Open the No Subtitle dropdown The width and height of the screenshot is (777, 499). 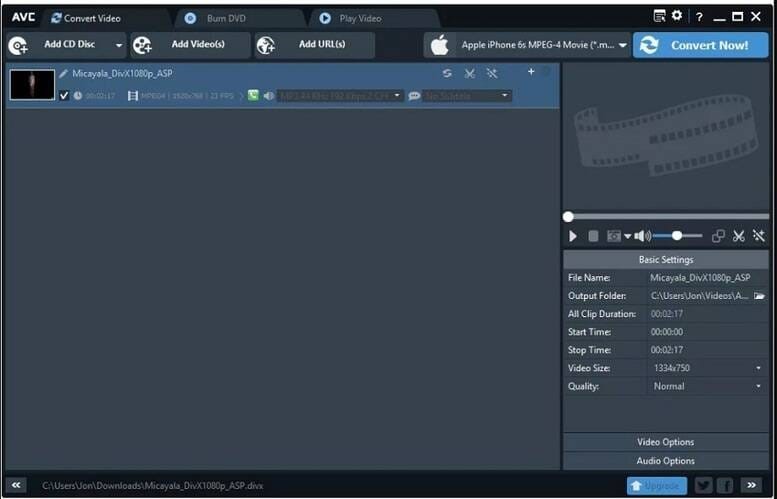(x=467, y=96)
